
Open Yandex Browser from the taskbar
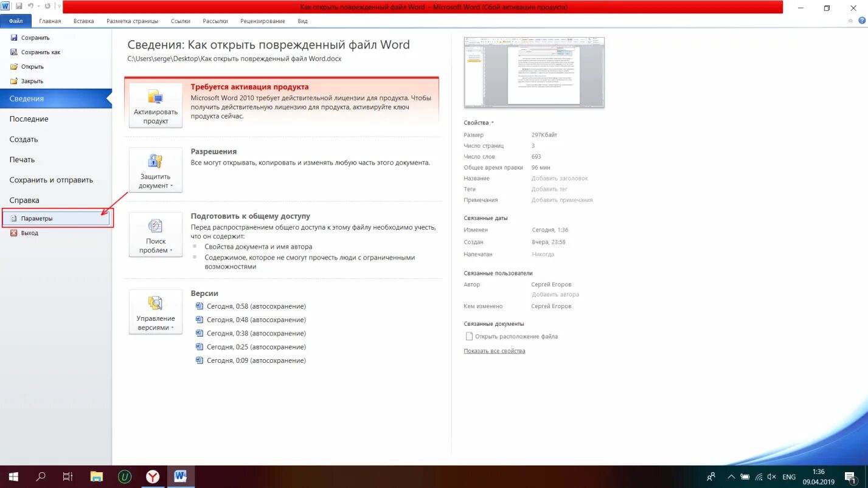(x=153, y=477)
